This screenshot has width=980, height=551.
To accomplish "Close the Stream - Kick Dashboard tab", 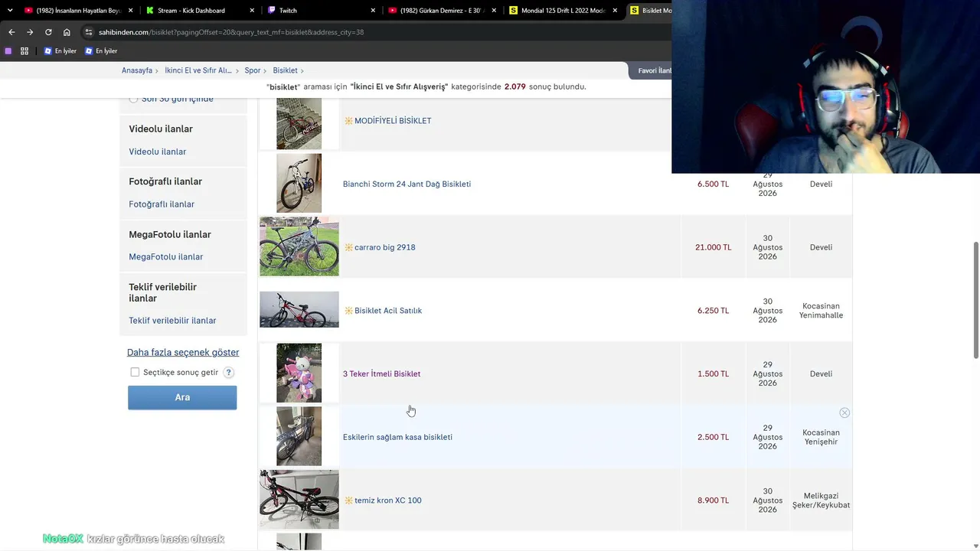I will tap(252, 11).
